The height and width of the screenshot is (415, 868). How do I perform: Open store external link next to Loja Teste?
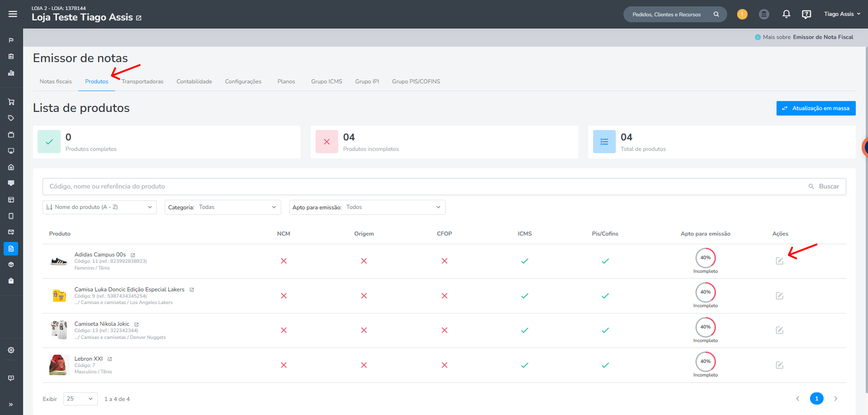pyautogui.click(x=139, y=18)
